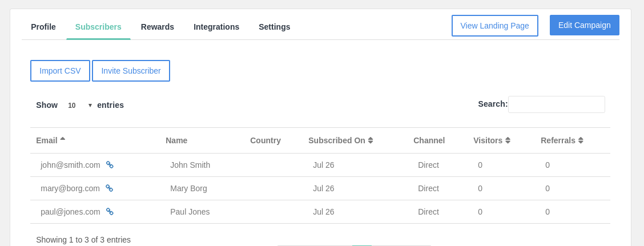Focus the Search input field
This screenshot has height=246, width=644.
pos(557,104)
